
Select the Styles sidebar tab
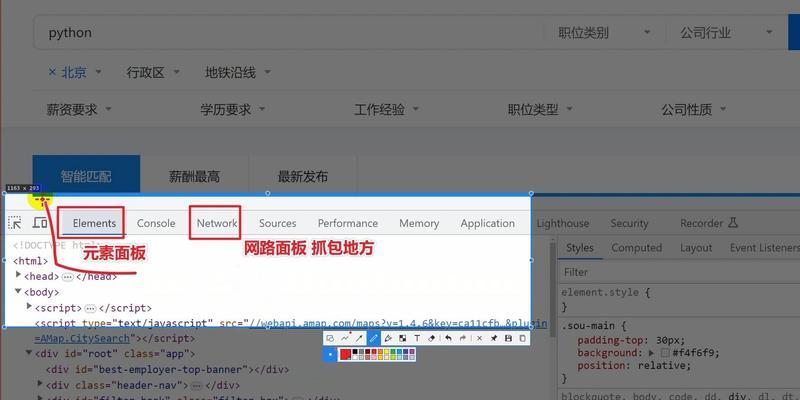click(580, 247)
